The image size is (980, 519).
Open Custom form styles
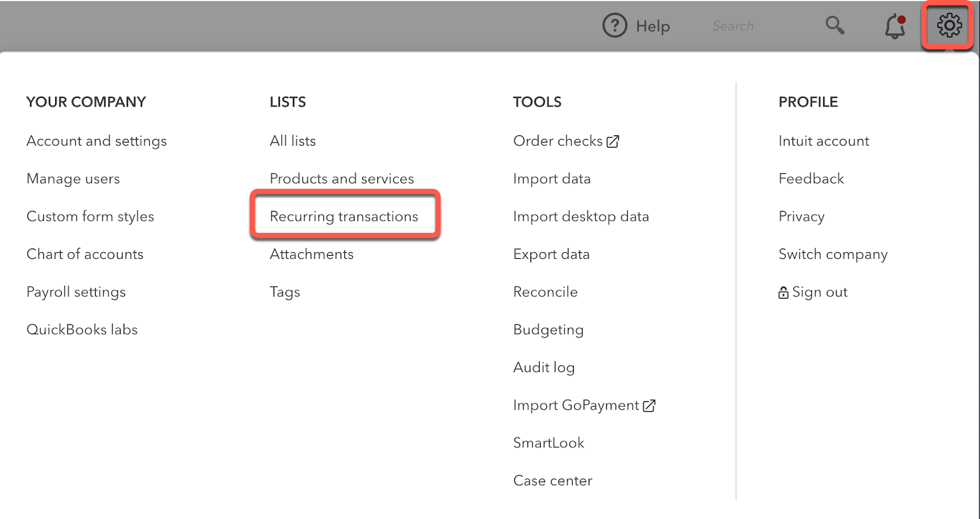pyautogui.click(x=90, y=216)
